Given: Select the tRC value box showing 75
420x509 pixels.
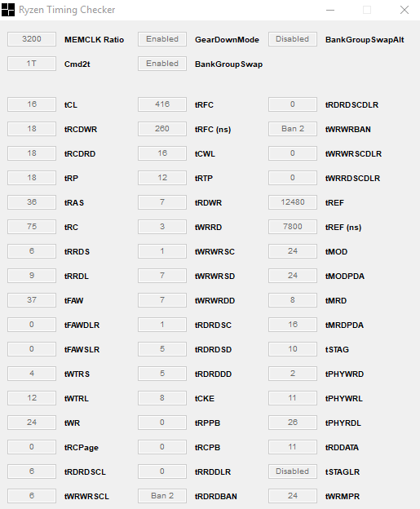Looking at the screenshot, I should (32, 227).
